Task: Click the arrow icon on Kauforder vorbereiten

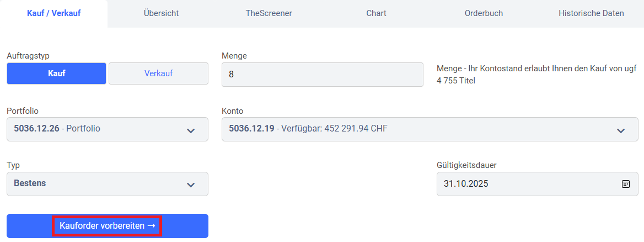Action: pyautogui.click(x=152, y=226)
